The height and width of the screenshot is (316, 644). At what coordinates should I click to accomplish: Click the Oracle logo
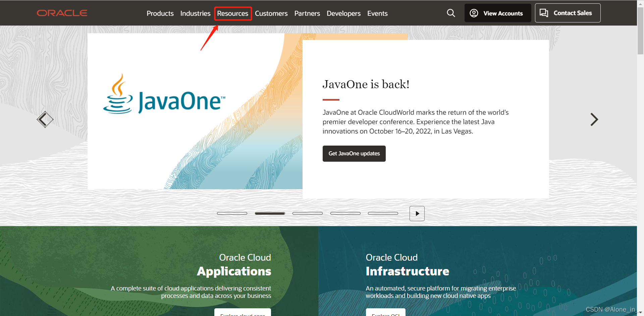(62, 13)
